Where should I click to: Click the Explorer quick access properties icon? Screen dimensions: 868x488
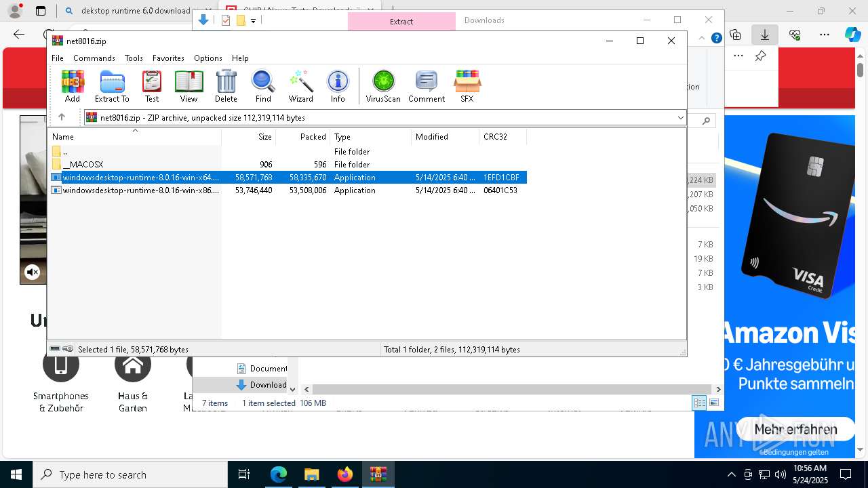(x=226, y=20)
